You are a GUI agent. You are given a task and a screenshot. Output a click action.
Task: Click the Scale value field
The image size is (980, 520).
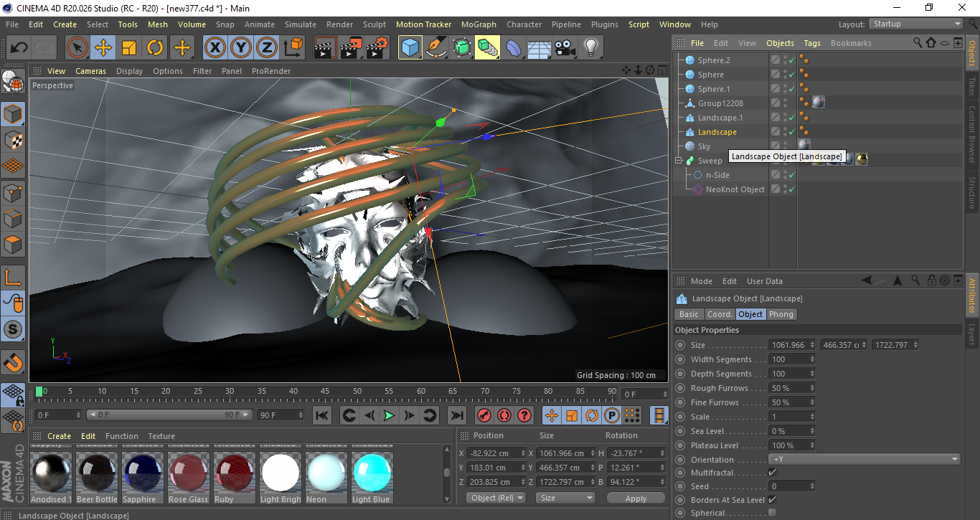click(788, 417)
